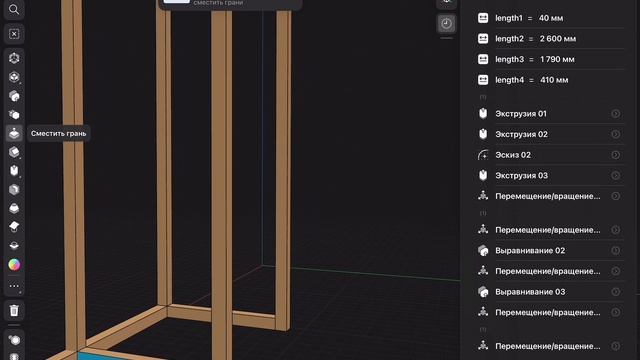Select the tool icon just above the color wheel
This screenshot has width=640, height=360.
14,245
